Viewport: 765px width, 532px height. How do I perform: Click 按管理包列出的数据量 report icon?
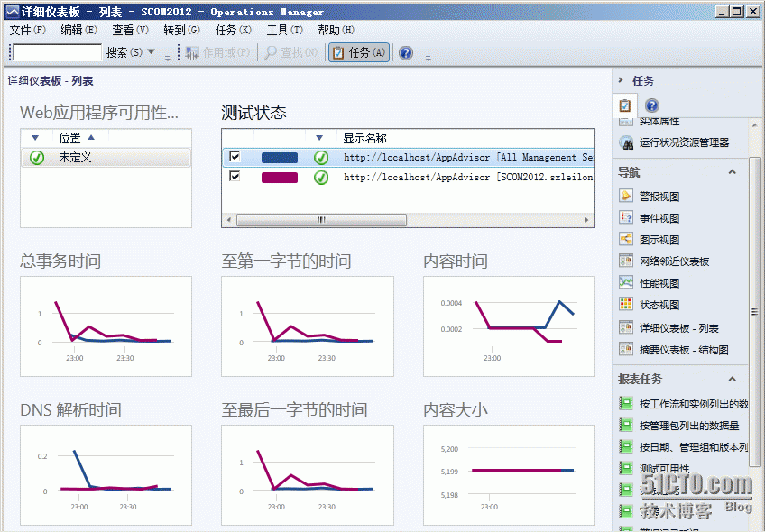[x=625, y=425]
